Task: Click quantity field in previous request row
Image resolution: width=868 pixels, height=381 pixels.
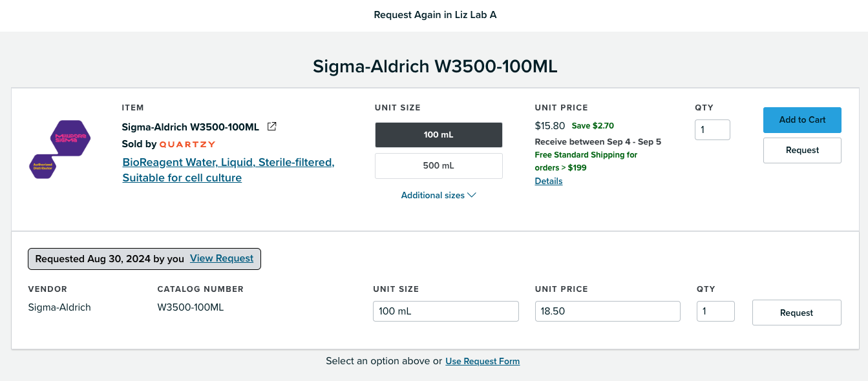Action: point(715,311)
